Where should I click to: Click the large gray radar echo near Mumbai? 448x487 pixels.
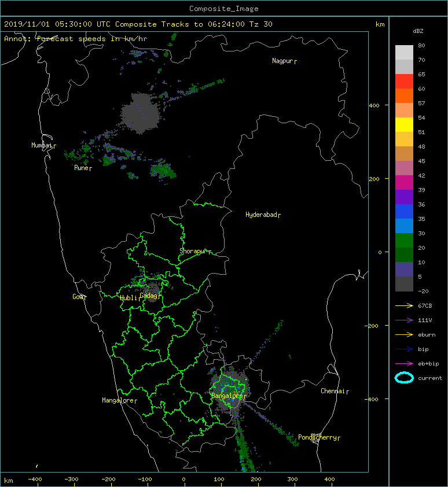(x=141, y=114)
